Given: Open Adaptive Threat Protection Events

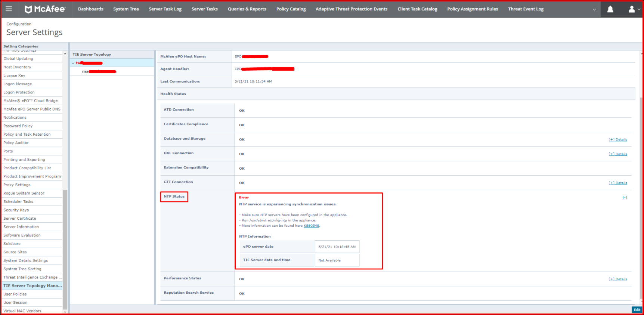Looking at the screenshot, I should (352, 9).
